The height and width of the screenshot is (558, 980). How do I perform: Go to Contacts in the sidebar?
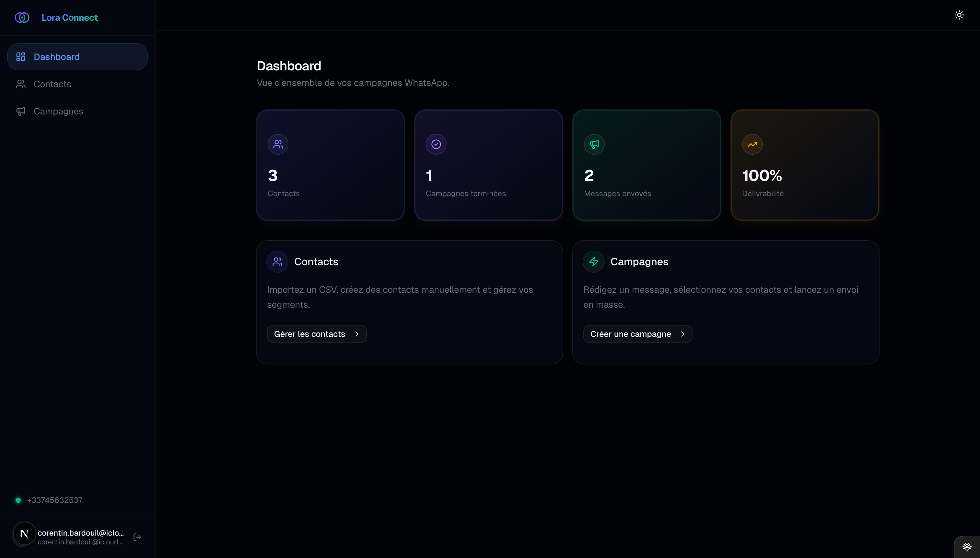pos(77,84)
